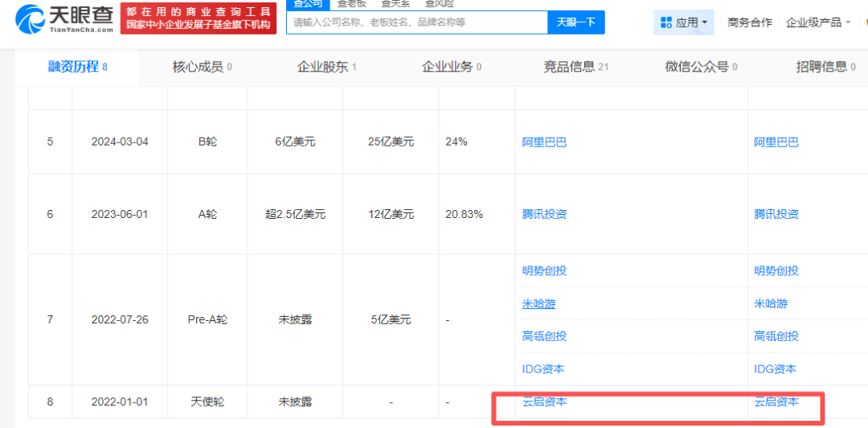Select the 查关系 search tab
Viewport: 868px width, 428px height.
pyautogui.click(x=395, y=4)
